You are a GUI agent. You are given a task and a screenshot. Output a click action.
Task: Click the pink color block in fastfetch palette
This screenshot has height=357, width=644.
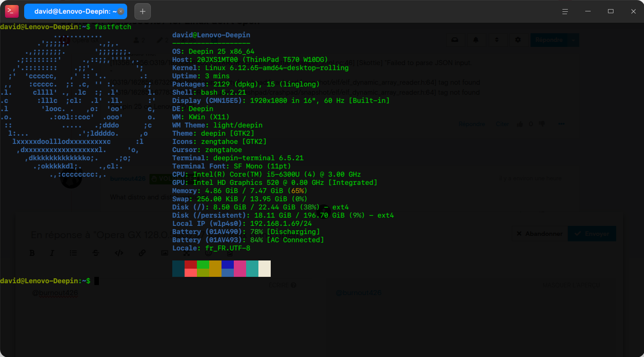point(240,269)
